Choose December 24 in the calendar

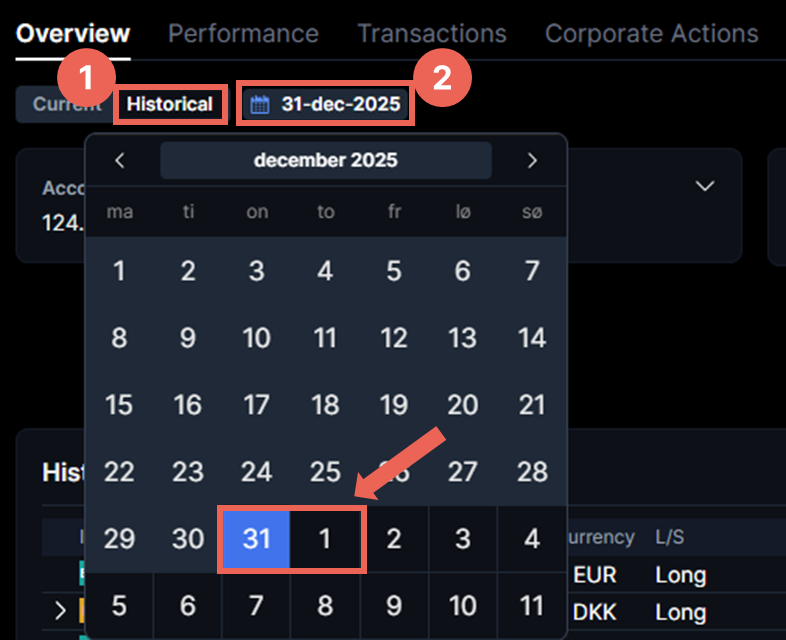click(256, 472)
